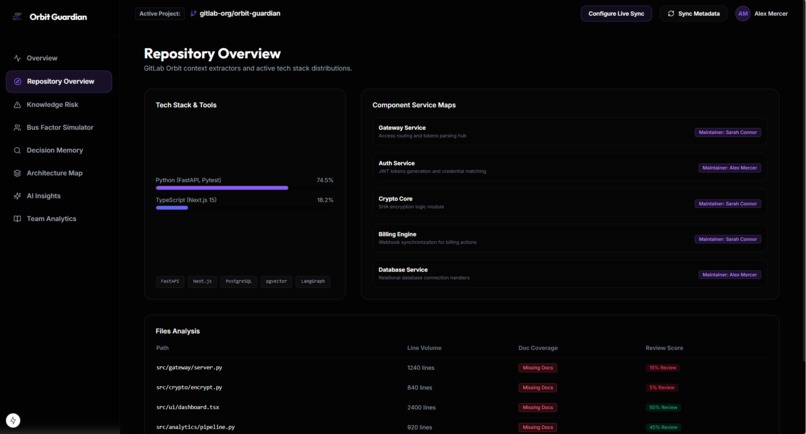806x434 pixels.
Task: Click the FastAPI tech tag
Action: (x=170, y=281)
